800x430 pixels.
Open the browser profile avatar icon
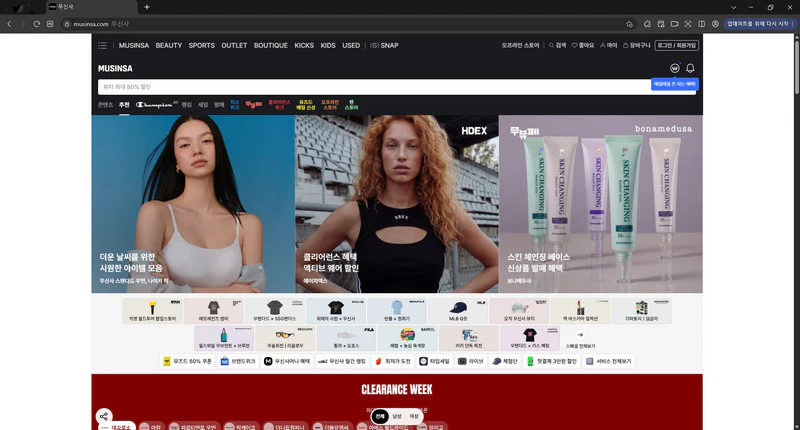[x=715, y=24]
